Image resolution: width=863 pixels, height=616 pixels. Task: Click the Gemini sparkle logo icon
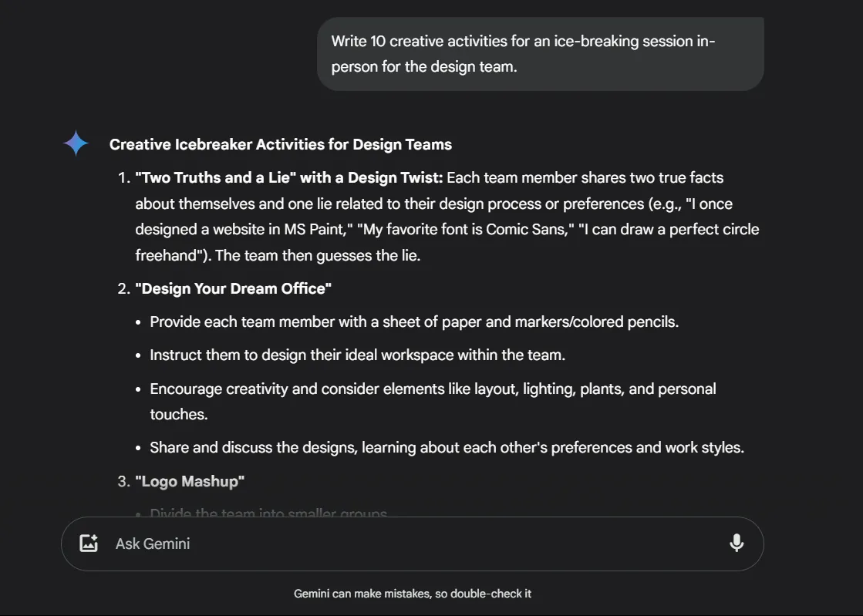(76, 143)
